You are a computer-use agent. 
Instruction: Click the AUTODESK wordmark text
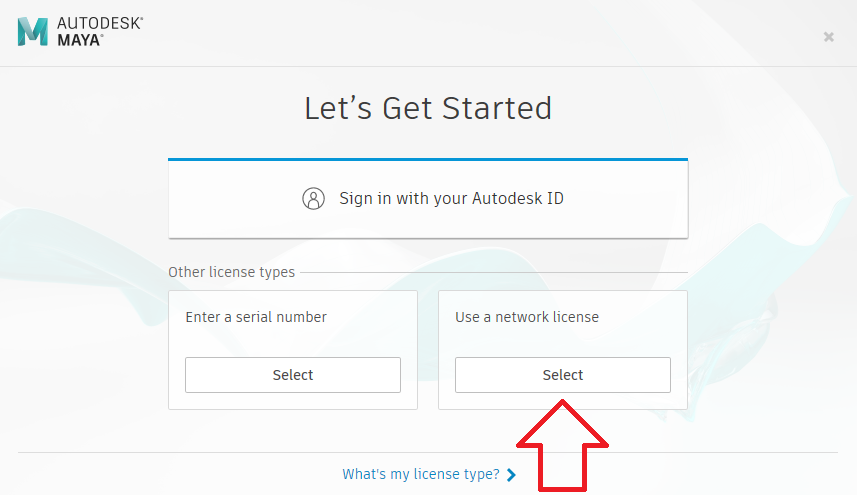tap(100, 23)
